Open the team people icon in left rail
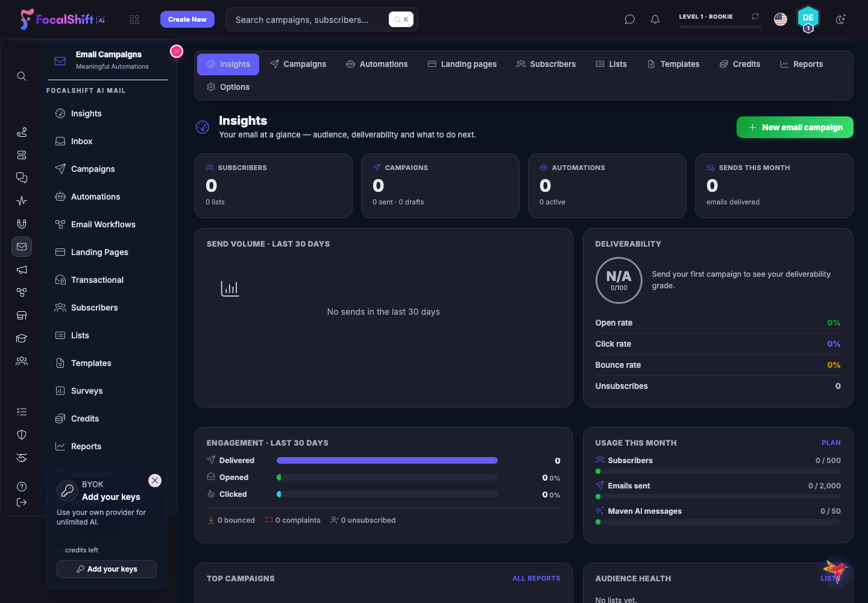868x603 pixels. [22, 361]
